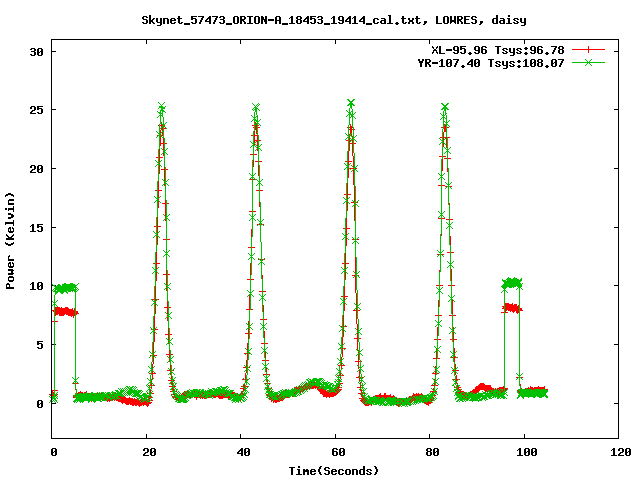Click the red XL legend line sample
The height and width of the screenshot is (480, 640).
click(588, 50)
